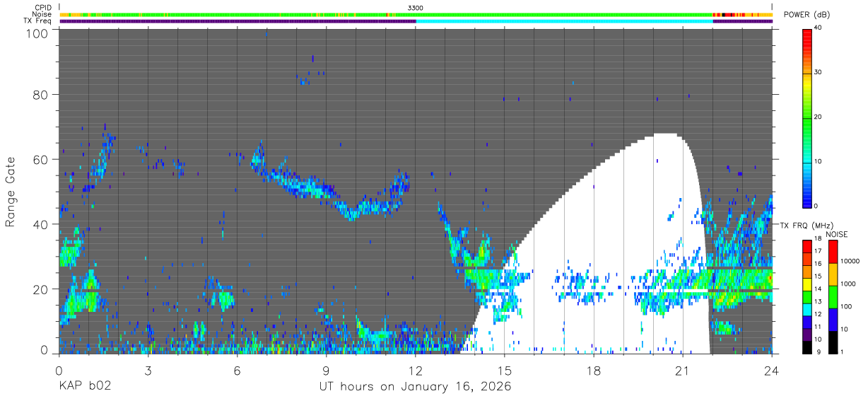Image resolution: width=868 pixels, height=401 pixels.
Task: Click the range gate tick label '100'
Action: (37, 33)
